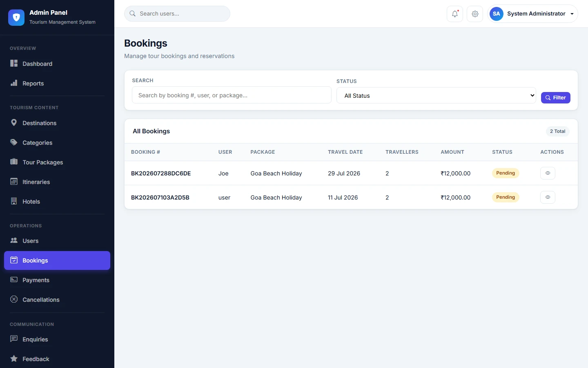Open Feedback link
Image resolution: width=588 pixels, height=368 pixels.
point(57,359)
